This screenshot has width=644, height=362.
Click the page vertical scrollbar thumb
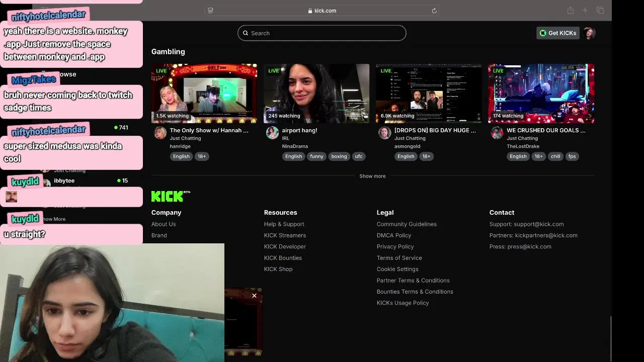pyautogui.click(x=610, y=338)
